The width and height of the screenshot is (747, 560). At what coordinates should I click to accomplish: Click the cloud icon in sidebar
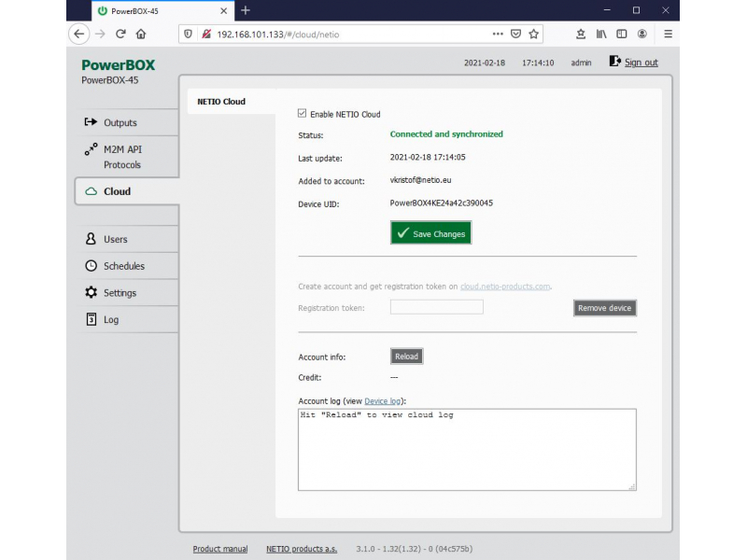click(x=91, y=191)
